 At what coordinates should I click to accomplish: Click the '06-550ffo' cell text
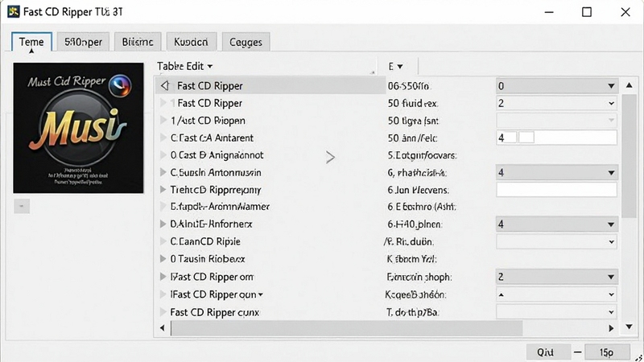click(408, 86)
